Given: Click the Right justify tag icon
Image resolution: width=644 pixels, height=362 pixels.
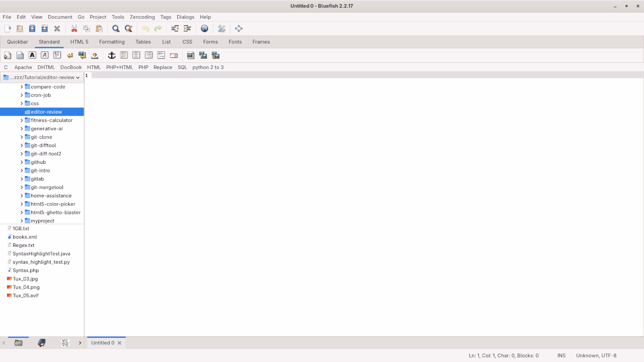Looking at the screenshot, I should click(148, 55).
